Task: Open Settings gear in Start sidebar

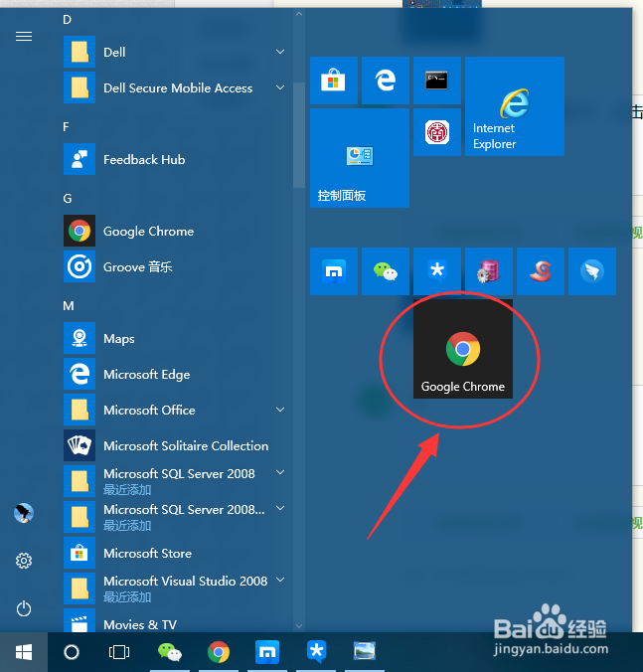Action: [24, 561]
